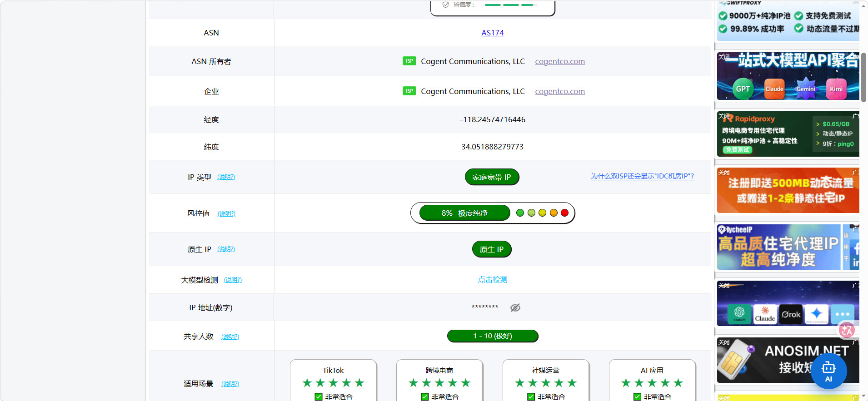Open the LycheeIP 高品质住宅代理IP ad banner
This screenshot has width=868, height=401.
point(788,247)
